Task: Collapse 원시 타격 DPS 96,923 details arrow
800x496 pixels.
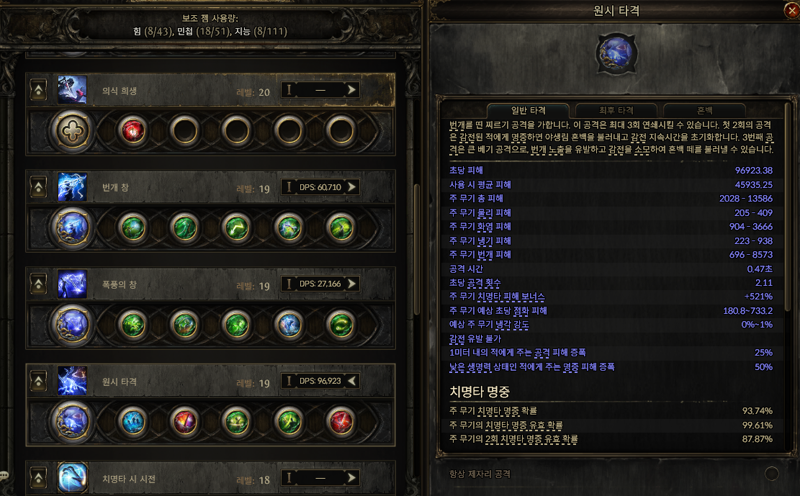Action: [352, 381]
